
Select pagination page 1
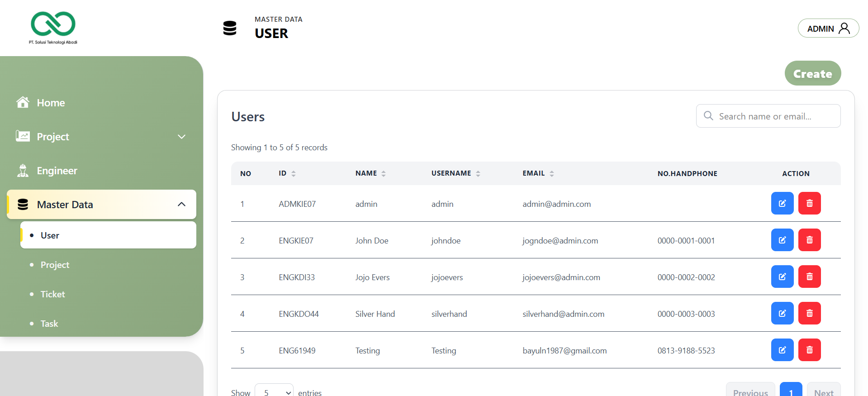coord(791,390)
